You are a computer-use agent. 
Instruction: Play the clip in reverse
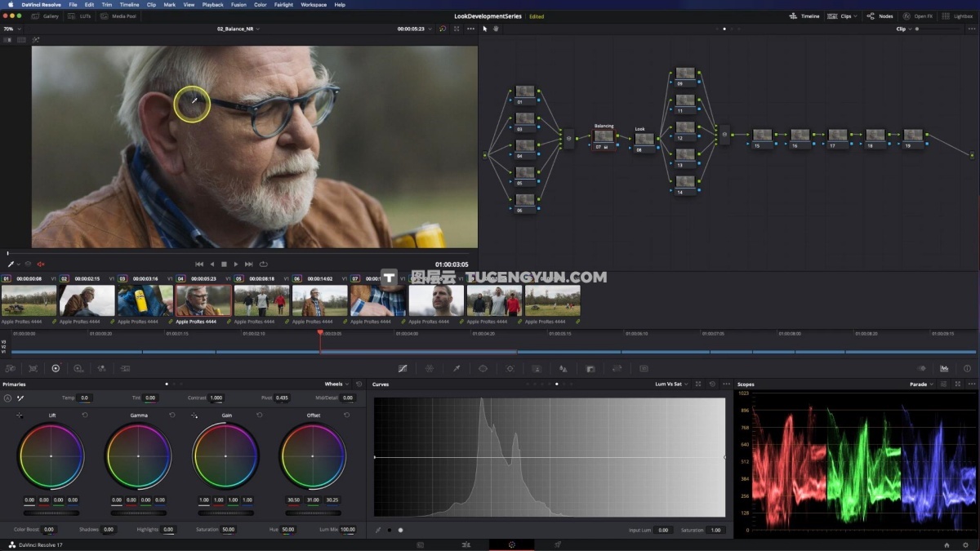[x=212, y=264]
